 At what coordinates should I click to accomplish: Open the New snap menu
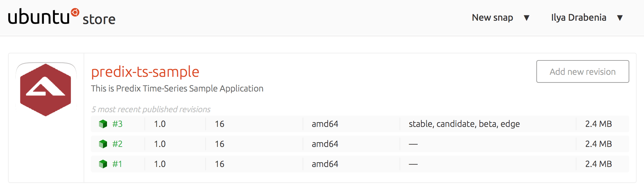[492, 18]
